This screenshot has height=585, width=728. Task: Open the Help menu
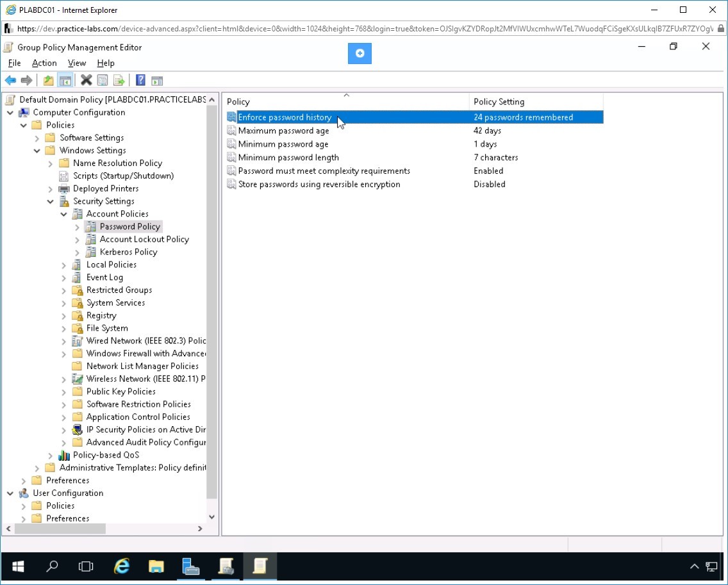coord(105,63)
